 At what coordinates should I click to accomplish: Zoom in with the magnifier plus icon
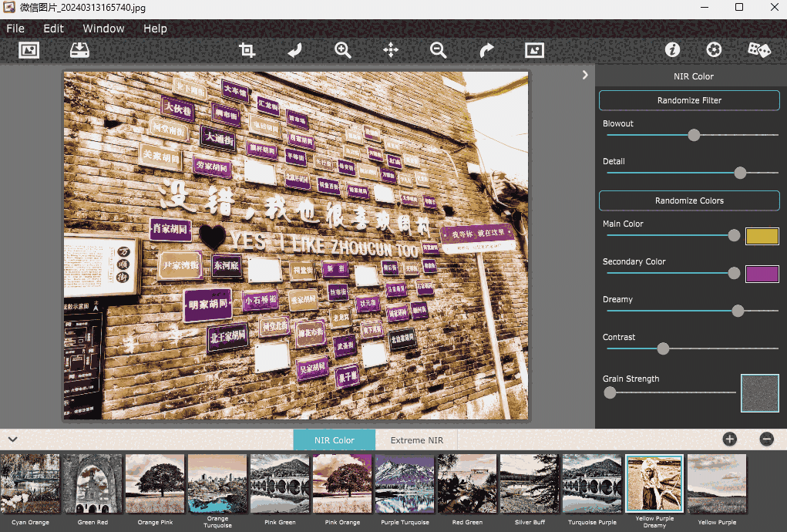tap(343, 50)
